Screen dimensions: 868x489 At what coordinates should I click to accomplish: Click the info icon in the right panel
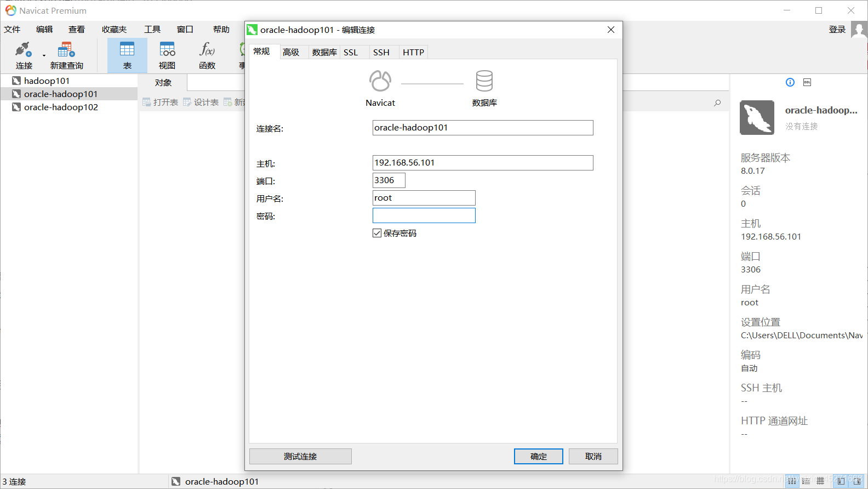click(790, 82)
